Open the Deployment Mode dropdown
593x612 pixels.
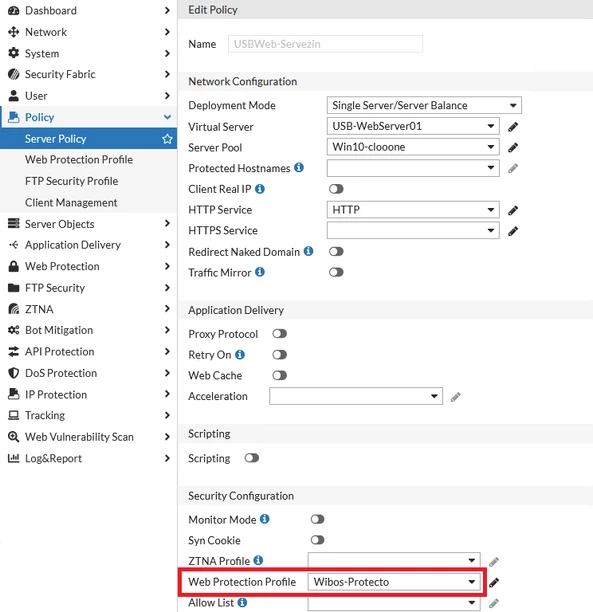tap(424, 105)
